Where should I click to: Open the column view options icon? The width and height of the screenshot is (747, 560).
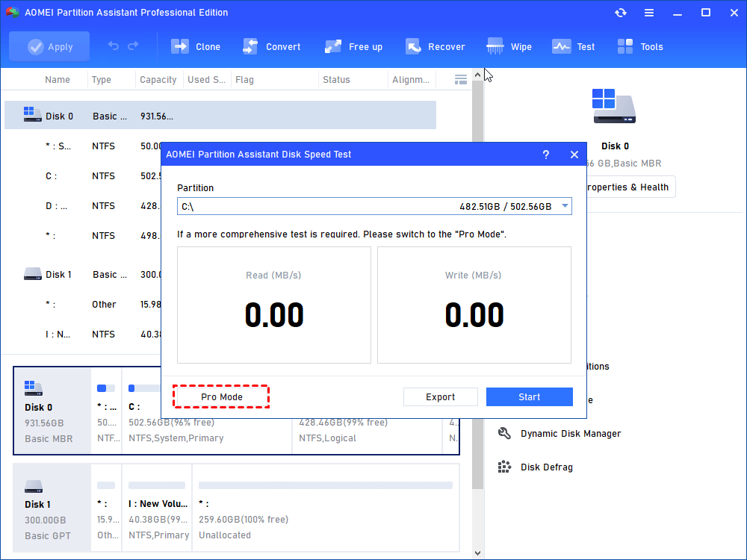pyautogui.click(x=461, y=79)
